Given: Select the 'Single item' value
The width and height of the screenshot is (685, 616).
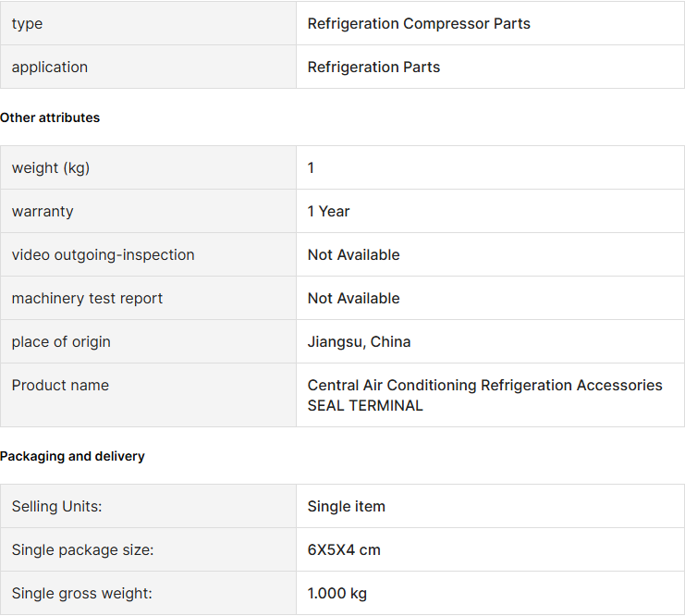Looking at the screenshot, I should [346, 507].
